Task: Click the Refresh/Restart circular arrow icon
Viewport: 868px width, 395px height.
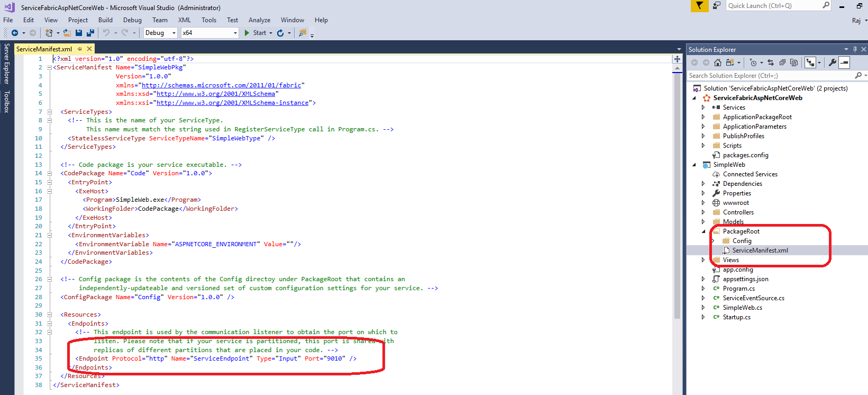Action: (280, 33)
